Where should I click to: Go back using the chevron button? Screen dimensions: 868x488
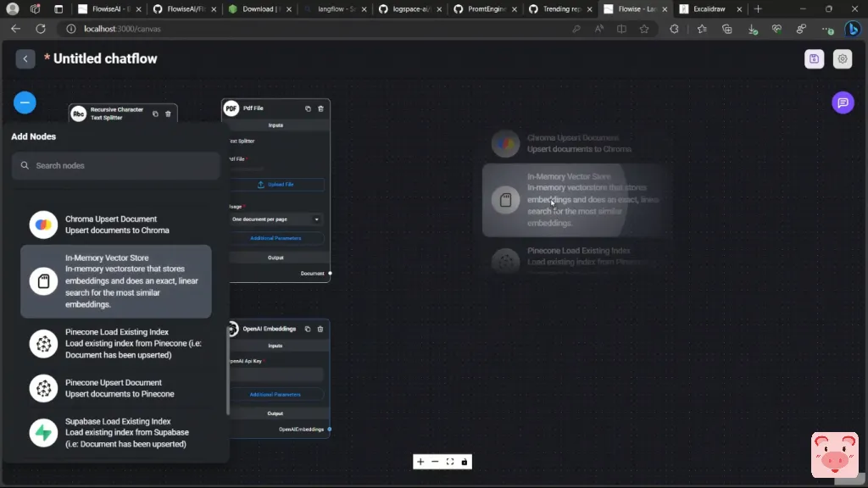click(25, 58)
